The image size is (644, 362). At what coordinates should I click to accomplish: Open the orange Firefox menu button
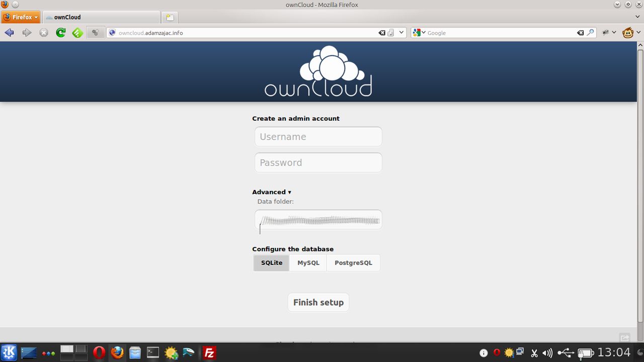click(21, 17)
